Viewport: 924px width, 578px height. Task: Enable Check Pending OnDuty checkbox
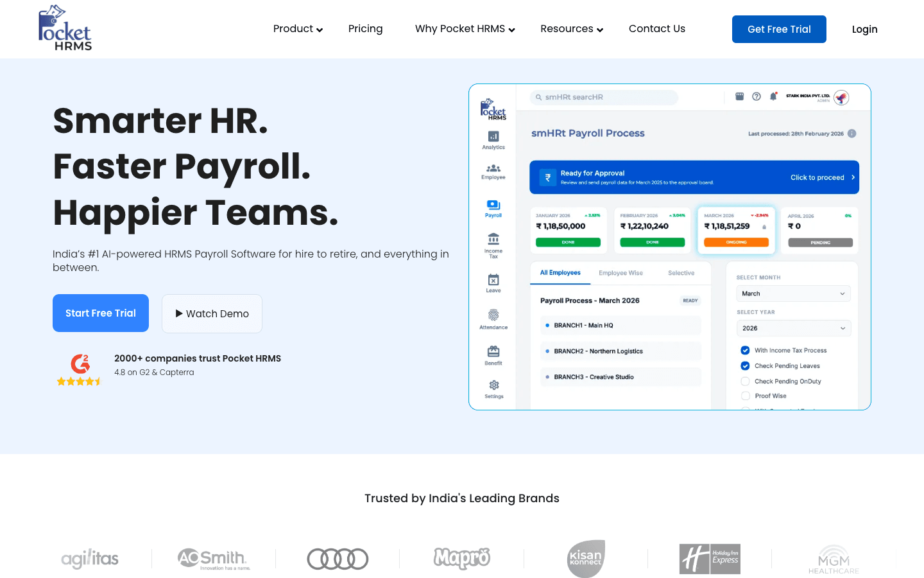(745, 381)
